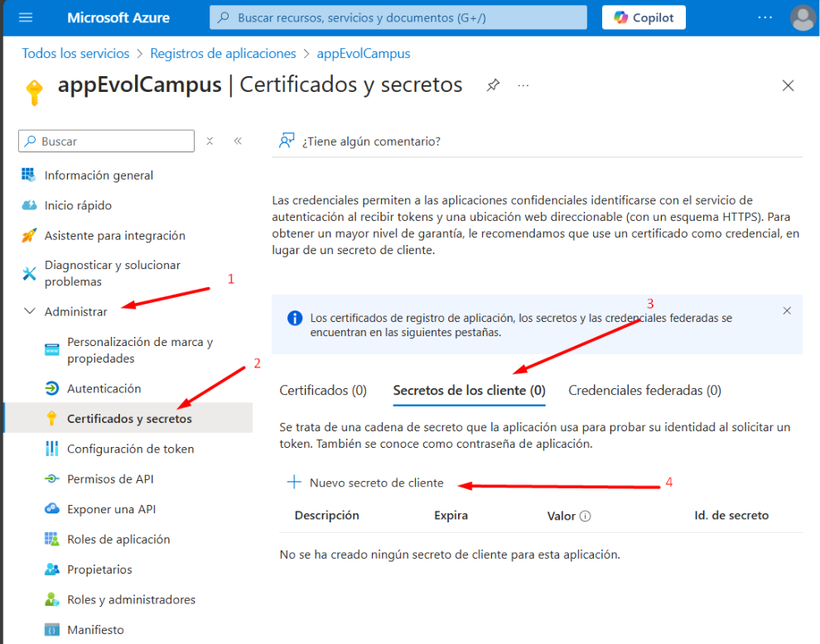Open Exponer una API cloud icon
The image size is (820, 644).
pyautogui.click(x=52, y=508)
